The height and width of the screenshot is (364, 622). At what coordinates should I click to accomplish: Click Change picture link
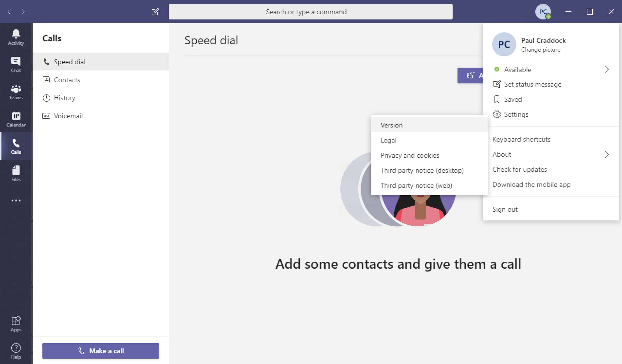[540, 50]
